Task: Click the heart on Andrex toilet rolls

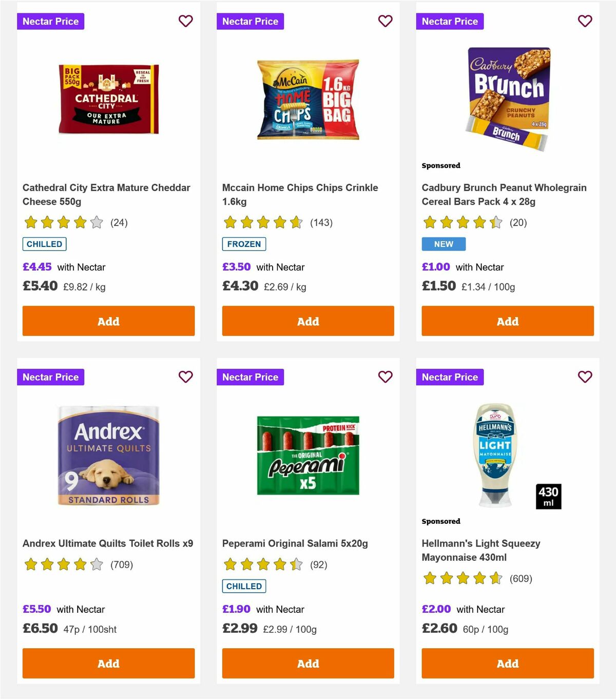Action: 186,376
